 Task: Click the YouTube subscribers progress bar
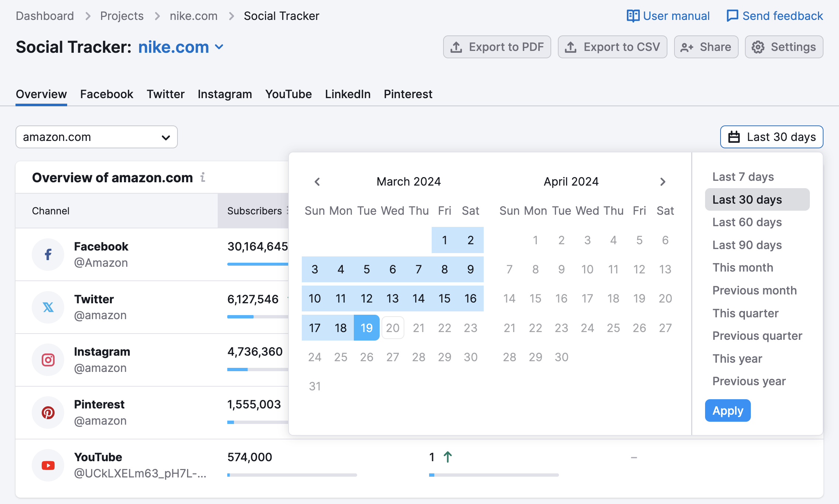292,475
